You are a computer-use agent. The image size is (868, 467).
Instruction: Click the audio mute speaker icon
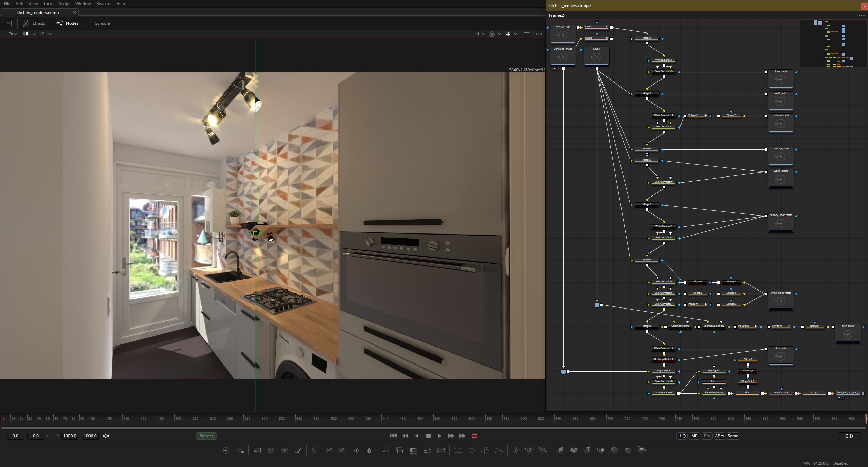106,436
